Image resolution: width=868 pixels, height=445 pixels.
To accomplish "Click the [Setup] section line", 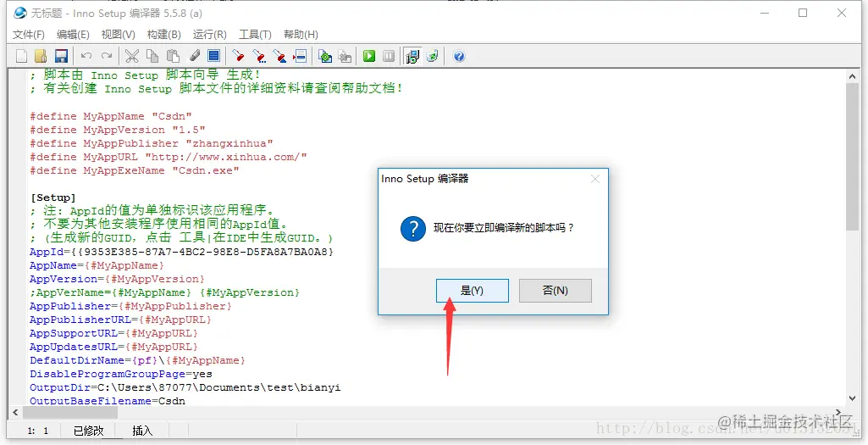I will pos(53,197).
